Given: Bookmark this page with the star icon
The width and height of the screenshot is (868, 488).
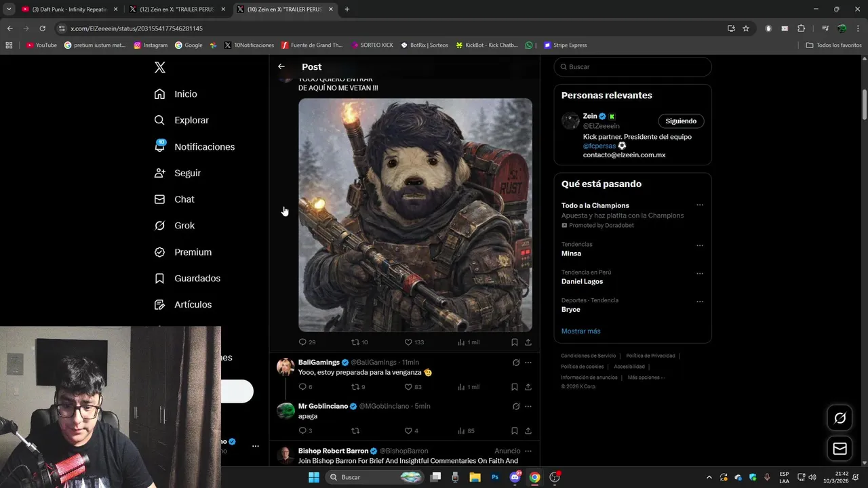Looking at the screenshot, I should click(746, 28).
